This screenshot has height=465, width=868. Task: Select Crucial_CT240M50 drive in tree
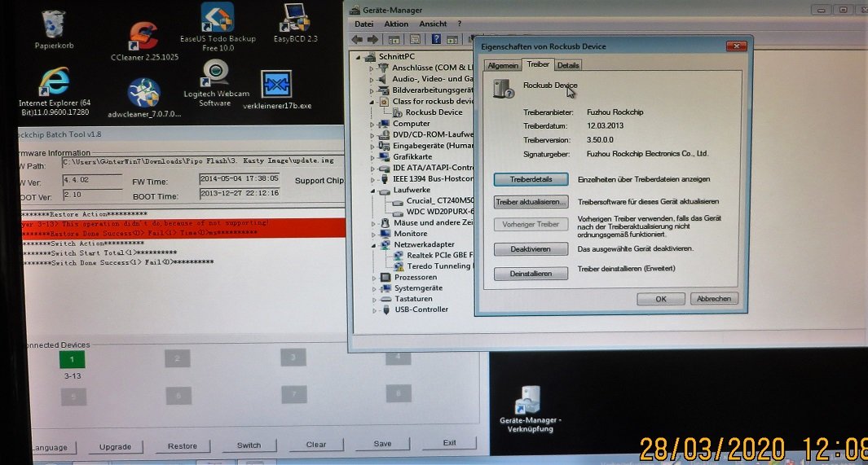[434, 200]
